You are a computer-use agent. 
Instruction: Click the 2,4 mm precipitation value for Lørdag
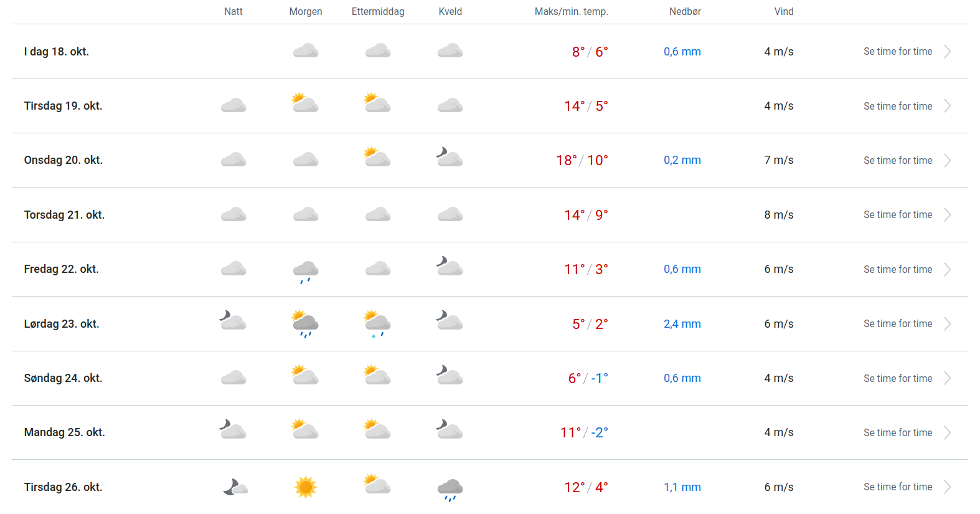coord(682,324)
